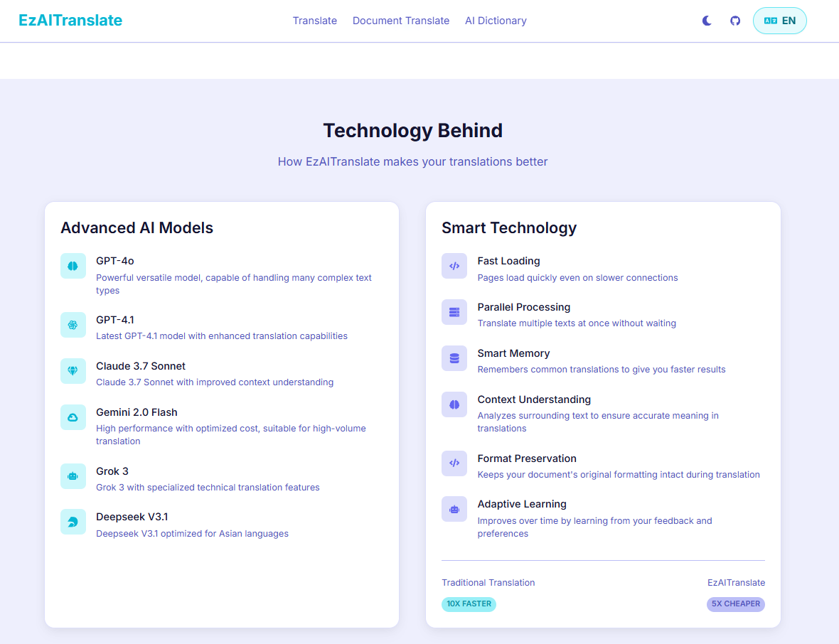Image resolution: width=839 pixels, height=644 pixels.
Task: Click 'Remembers common translations' description
Action: [x=602, y=370]
